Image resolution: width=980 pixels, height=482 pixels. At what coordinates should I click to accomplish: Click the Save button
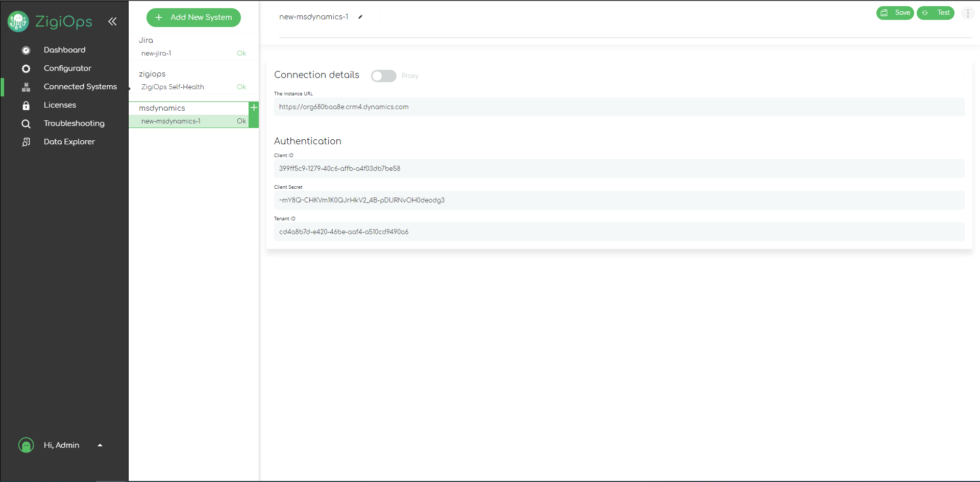[x=895, y=13]
